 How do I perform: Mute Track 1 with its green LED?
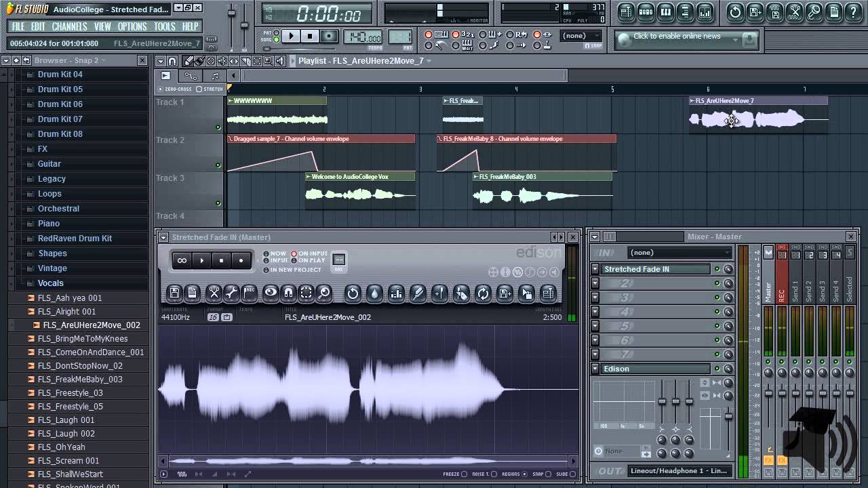pos(218,127)
